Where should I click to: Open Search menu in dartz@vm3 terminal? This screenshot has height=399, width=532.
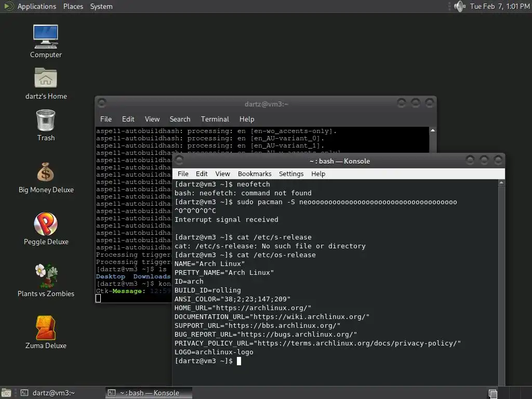(180, 119)
